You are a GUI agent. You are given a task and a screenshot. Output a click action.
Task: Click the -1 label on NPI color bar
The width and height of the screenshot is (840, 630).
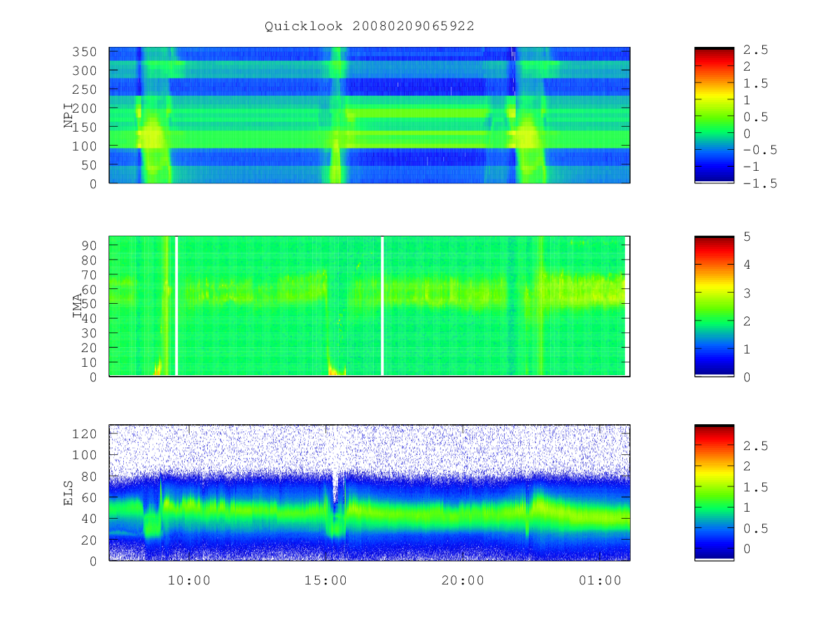751,167
